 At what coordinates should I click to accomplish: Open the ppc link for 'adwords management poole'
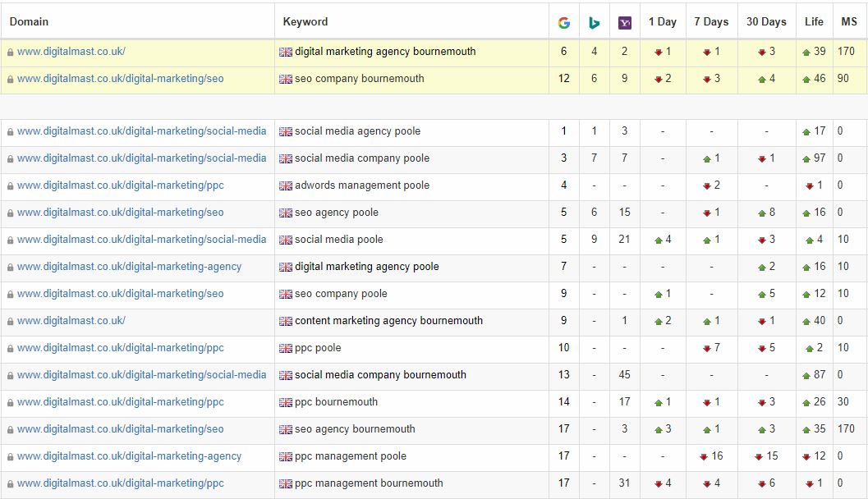click(121, 185)
